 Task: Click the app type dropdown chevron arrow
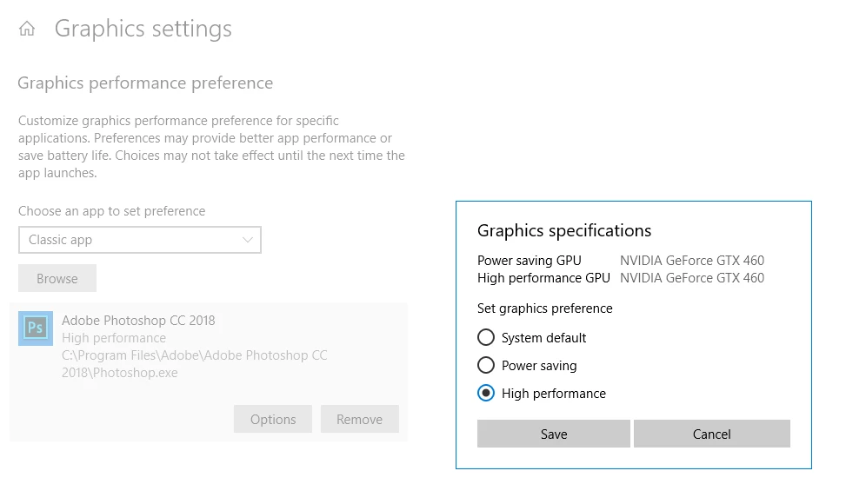[248, 240]
